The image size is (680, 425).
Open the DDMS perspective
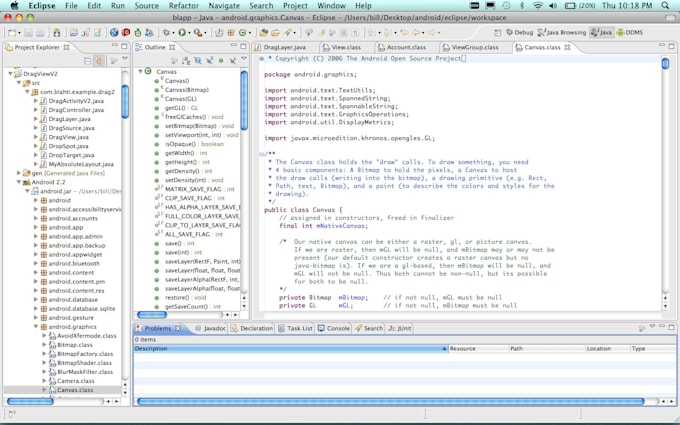point(631,32)
